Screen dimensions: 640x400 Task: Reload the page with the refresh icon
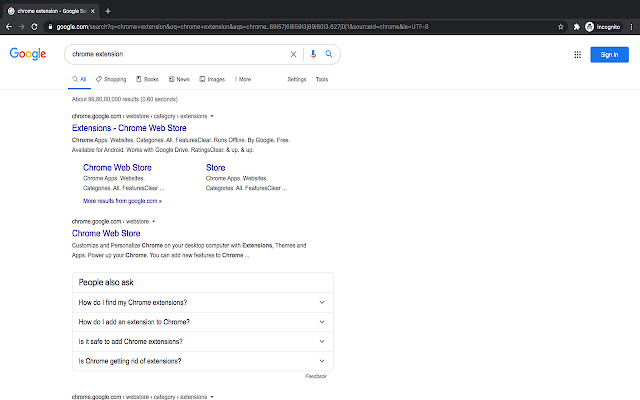point(34,27)
